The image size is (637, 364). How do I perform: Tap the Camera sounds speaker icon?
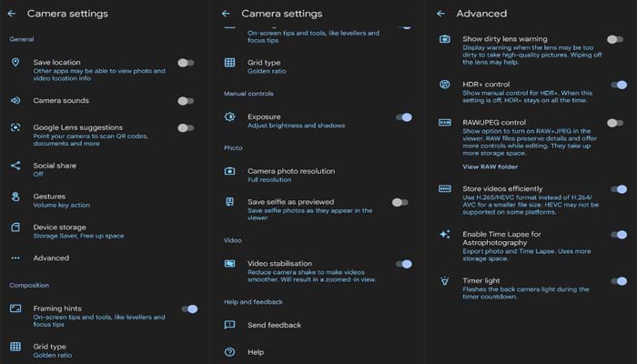coord(15,100)
